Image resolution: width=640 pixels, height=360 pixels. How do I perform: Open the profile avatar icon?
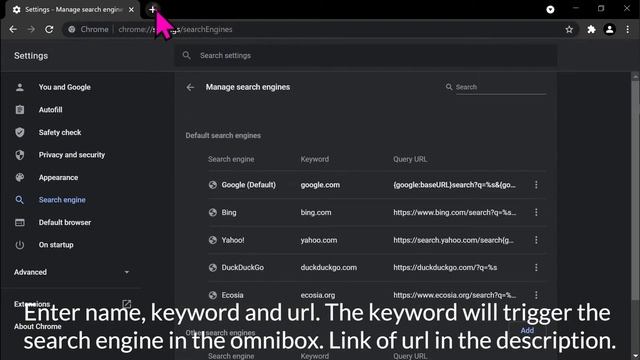[609, 29]
